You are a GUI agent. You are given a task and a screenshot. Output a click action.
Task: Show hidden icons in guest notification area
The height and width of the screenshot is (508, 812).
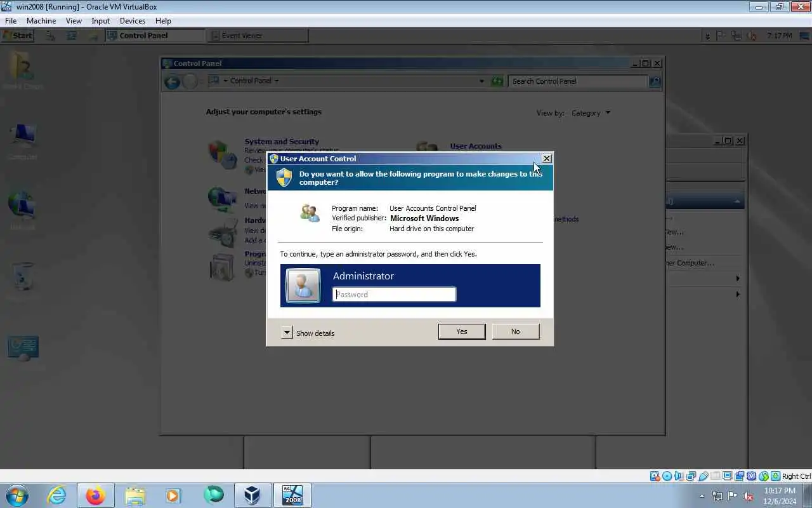pos(707,36)
